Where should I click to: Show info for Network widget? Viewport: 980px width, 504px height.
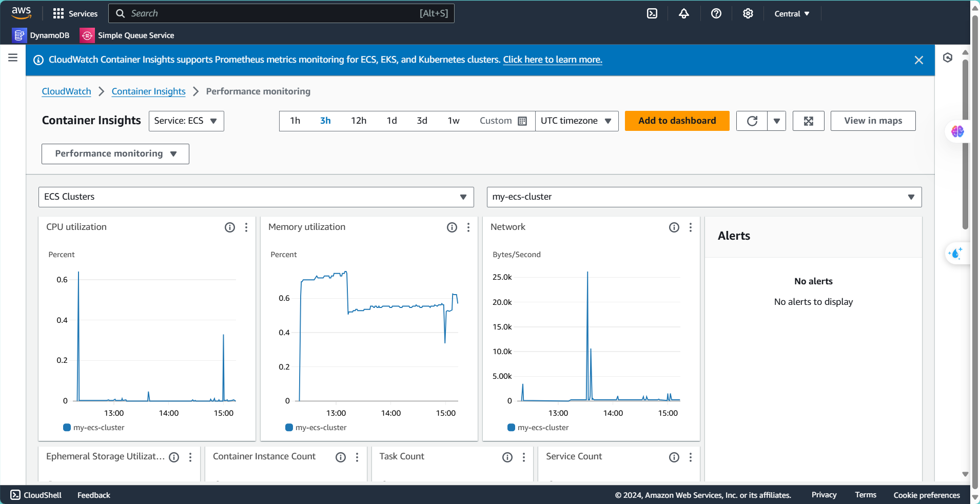pyautogui.click(x=674, y=227)
